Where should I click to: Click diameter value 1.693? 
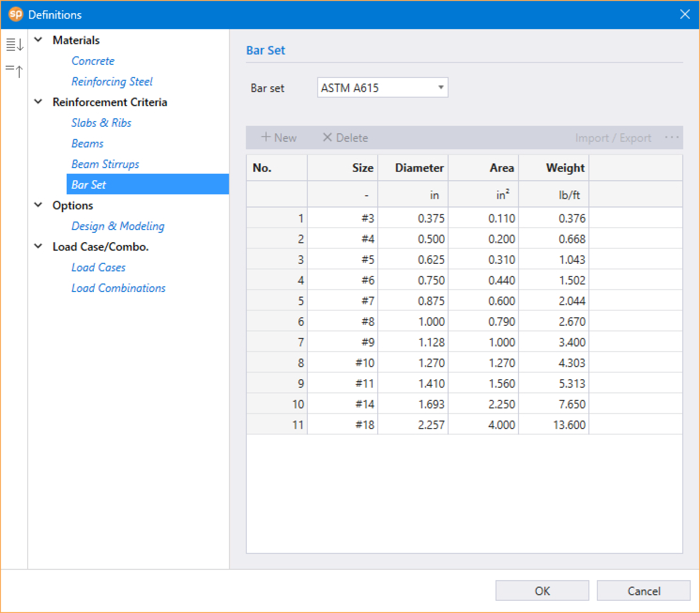click(x=413, y=404)
